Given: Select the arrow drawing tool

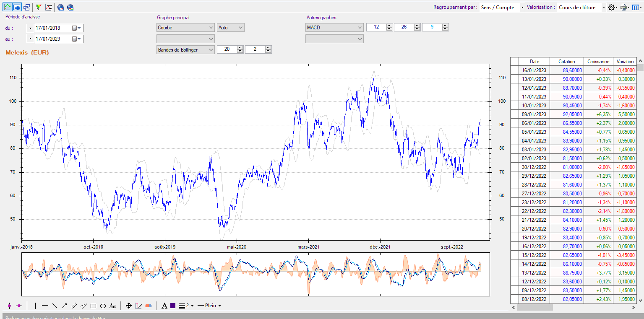Looking at the screenshot, I should [x=64, y=306].
